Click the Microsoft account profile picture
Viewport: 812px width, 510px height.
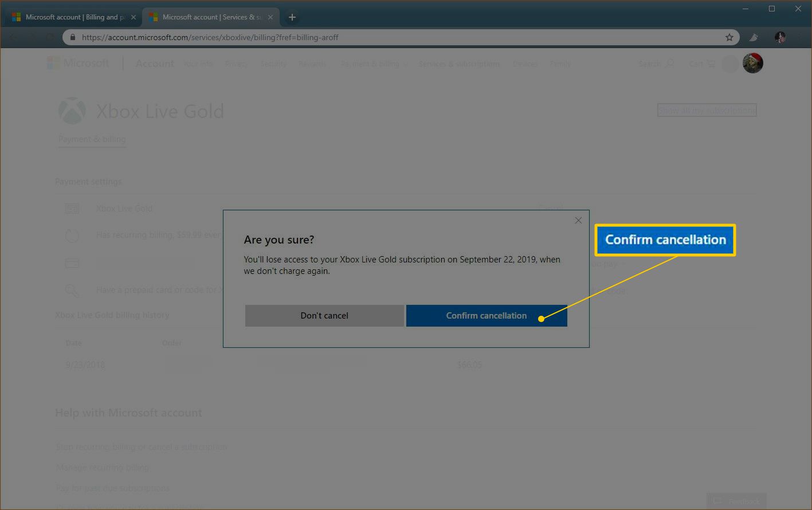[752, 63]
